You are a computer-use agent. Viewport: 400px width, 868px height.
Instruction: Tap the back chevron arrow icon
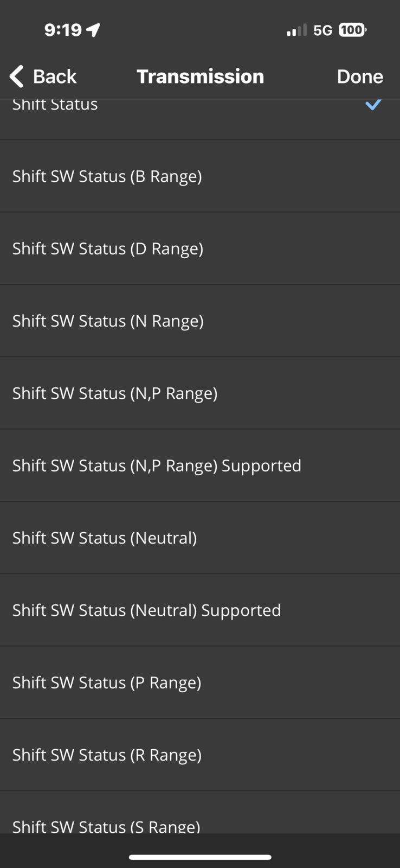[x=16, y=76]
